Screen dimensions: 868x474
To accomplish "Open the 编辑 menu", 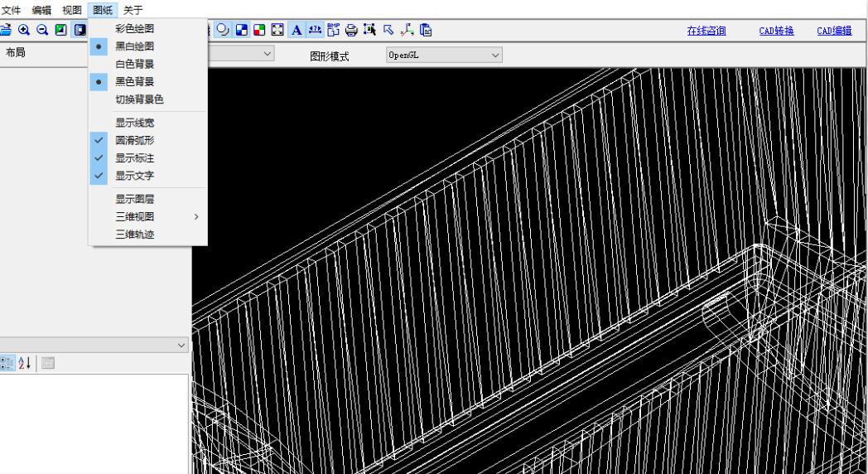I will click(x=41, y=10).
